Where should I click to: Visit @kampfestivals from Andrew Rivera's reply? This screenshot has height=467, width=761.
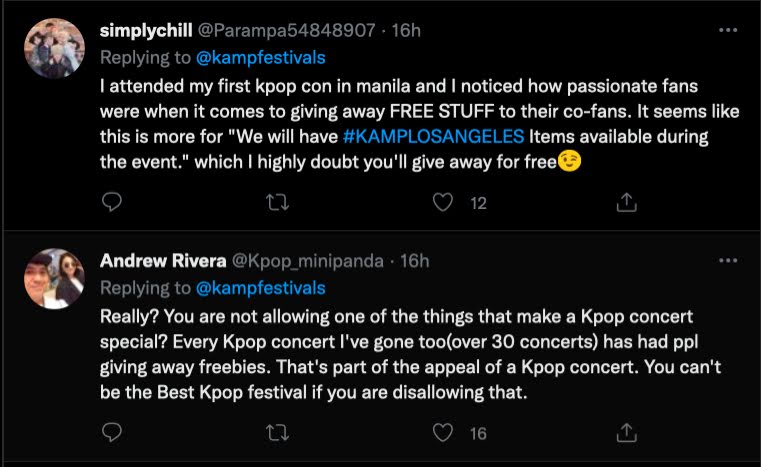(264, 288)
